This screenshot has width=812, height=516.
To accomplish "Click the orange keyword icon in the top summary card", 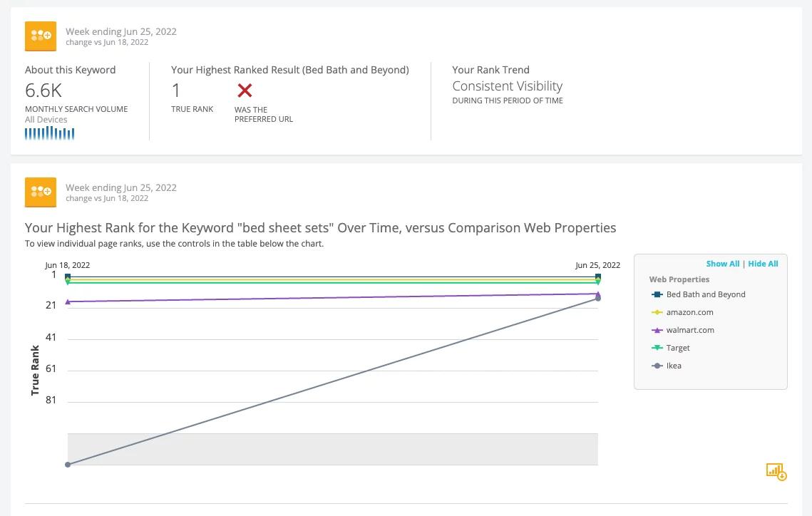I will pyautogui.click(x=41, y=36).
